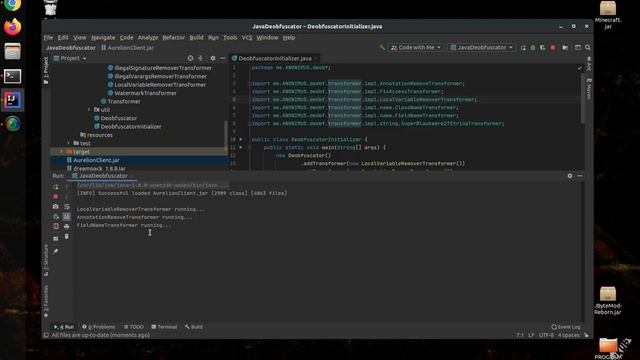Open the Tools menu

230,38
